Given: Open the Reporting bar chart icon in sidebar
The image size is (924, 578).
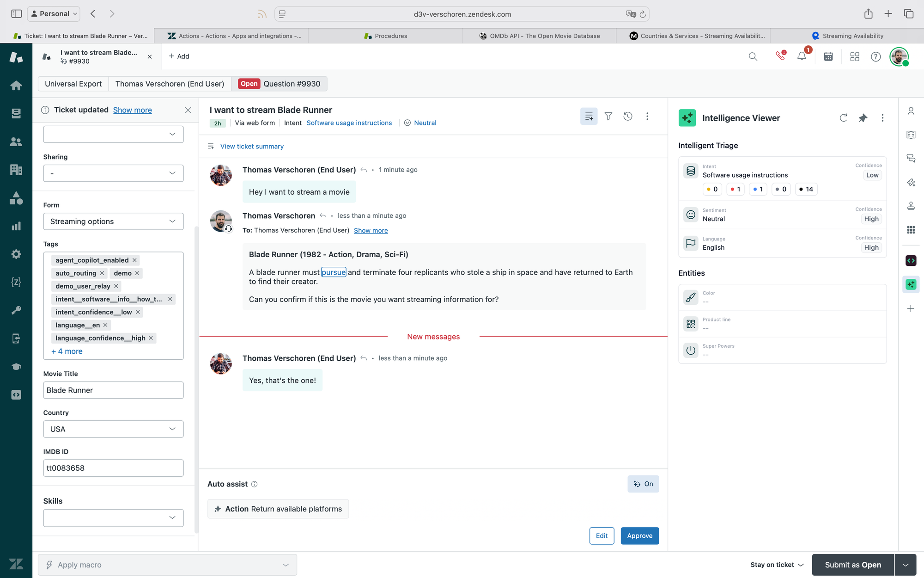Looking at the screenshot, I should click(16, 226).
